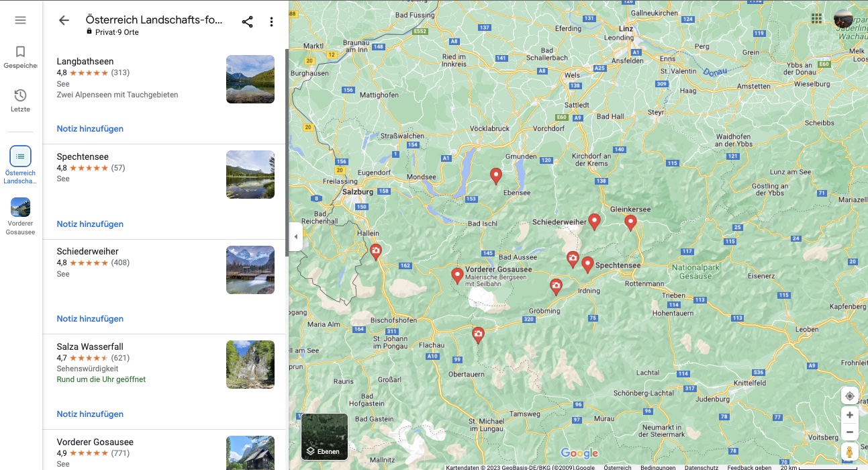The height and width of the screenshot is (470, 868).
Task: Open Google account profile picture
Action: 843,19
